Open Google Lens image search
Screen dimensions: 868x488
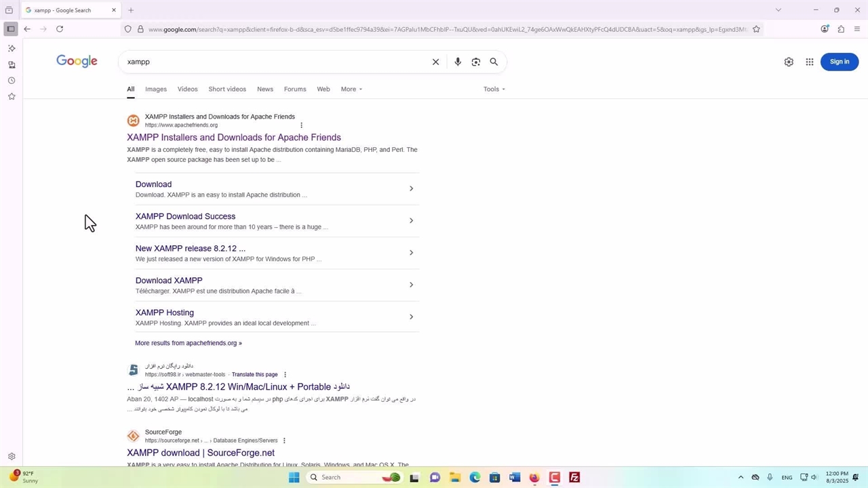click(476, 62)
